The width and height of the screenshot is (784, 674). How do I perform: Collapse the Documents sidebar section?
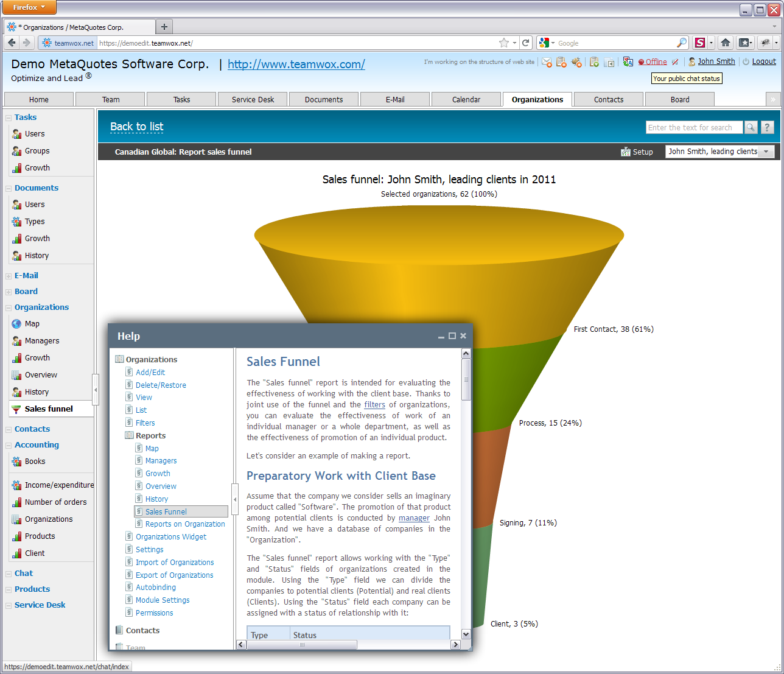pyautogui.click(x=9, y=188)
